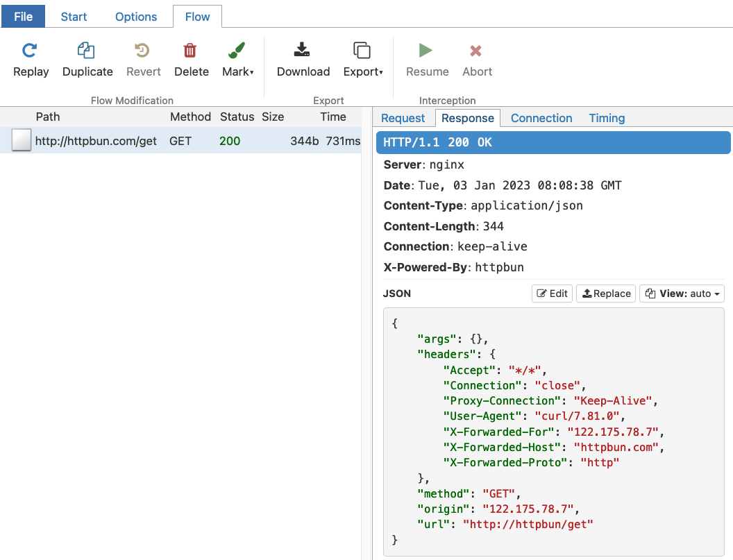Click the Date header value
733x560 pixels.
point(520,185)
